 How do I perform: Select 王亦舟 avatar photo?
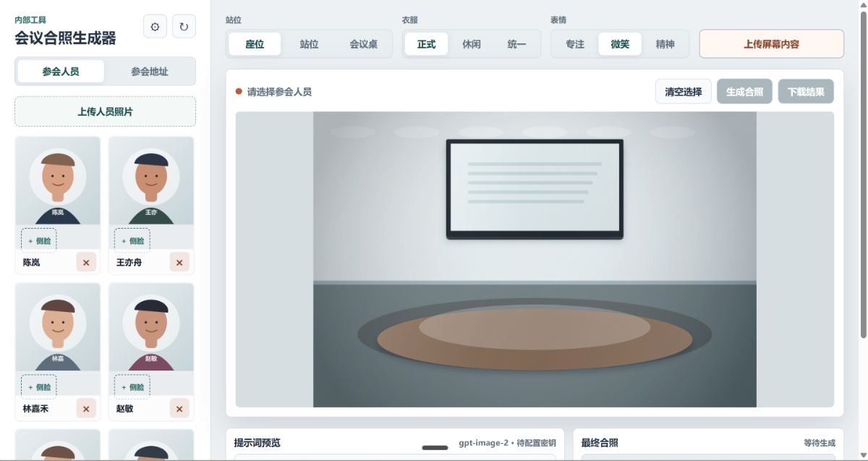click(151, 181)
